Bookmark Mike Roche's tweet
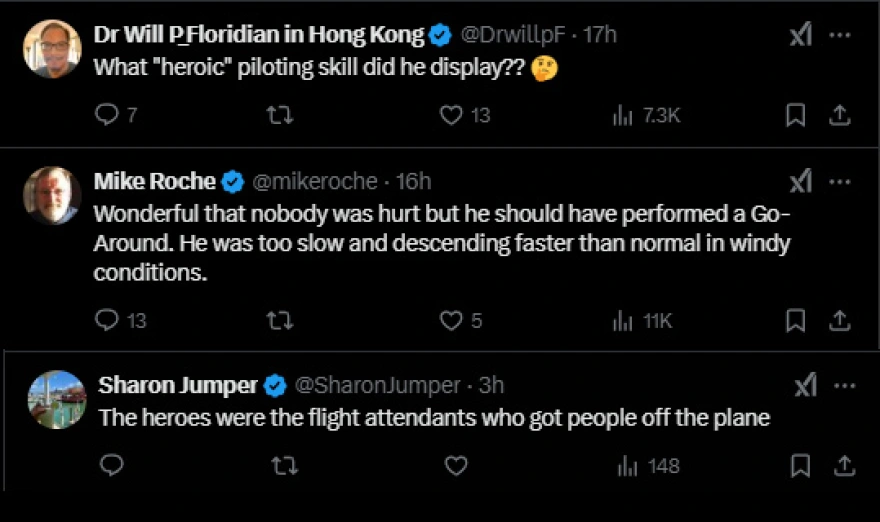 coord(796,320)
